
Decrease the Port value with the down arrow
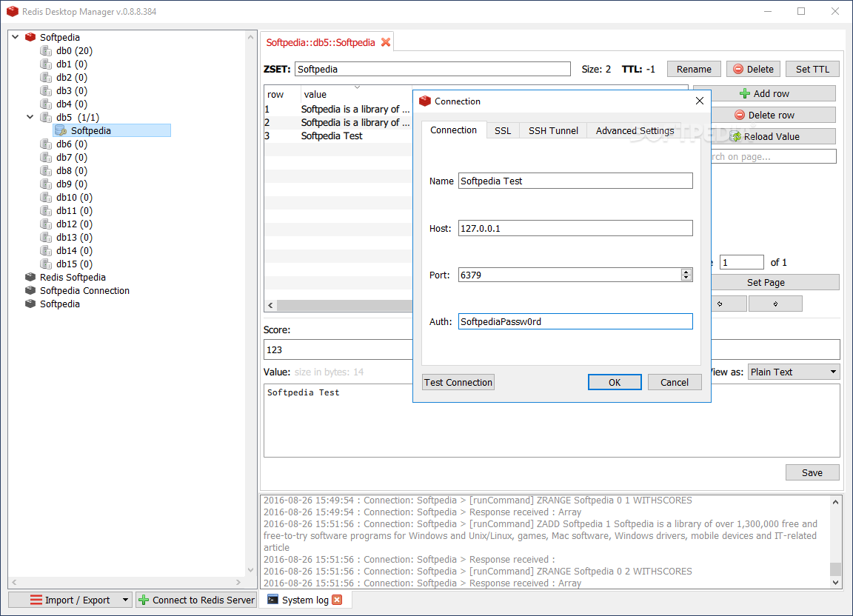pos(686,278)
